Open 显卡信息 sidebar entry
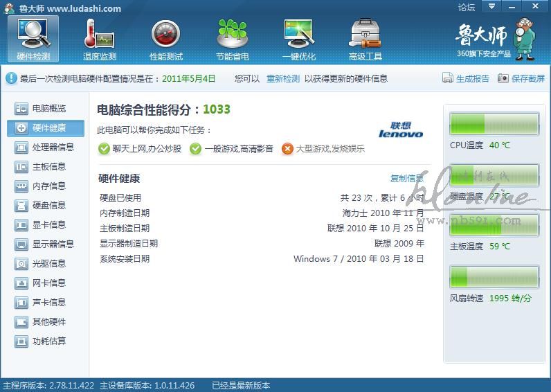Image resolution: width=551 pixels, height=392 pixels. pyautogui.click(x=46, y=224)
